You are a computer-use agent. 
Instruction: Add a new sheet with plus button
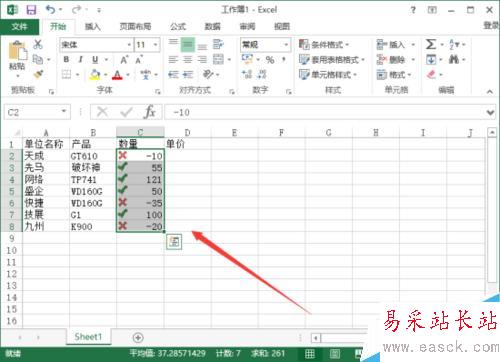(138, 337)
